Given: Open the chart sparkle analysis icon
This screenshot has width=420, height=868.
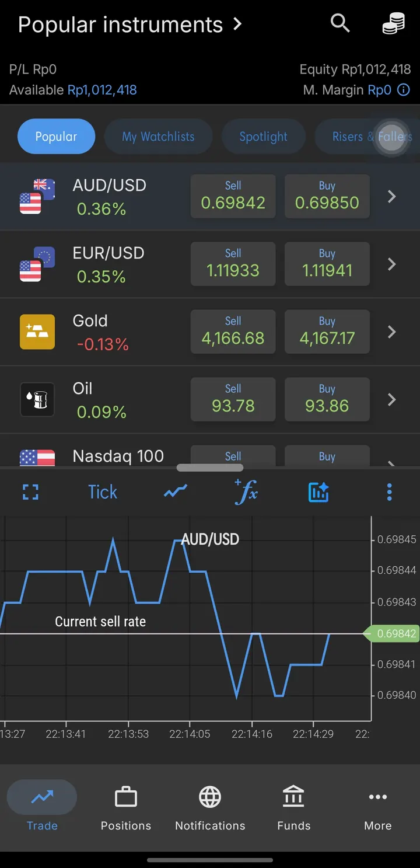Looking at the screenshot, I should click(318, 492).
